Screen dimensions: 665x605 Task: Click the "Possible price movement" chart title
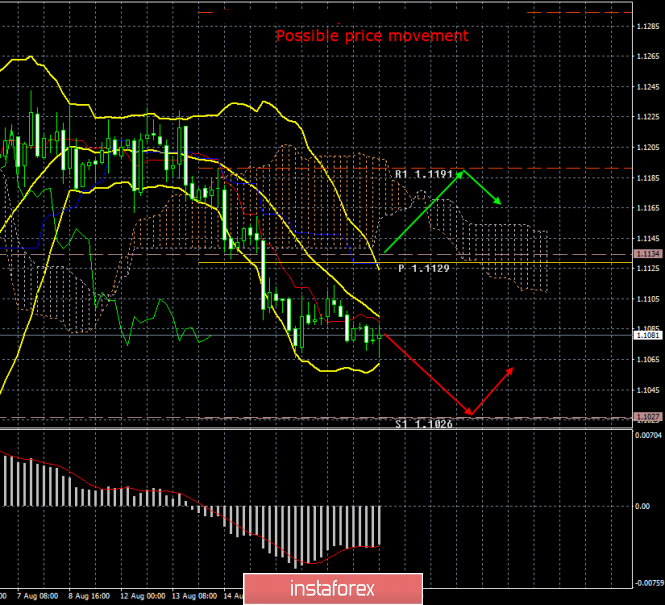(372, 36)
